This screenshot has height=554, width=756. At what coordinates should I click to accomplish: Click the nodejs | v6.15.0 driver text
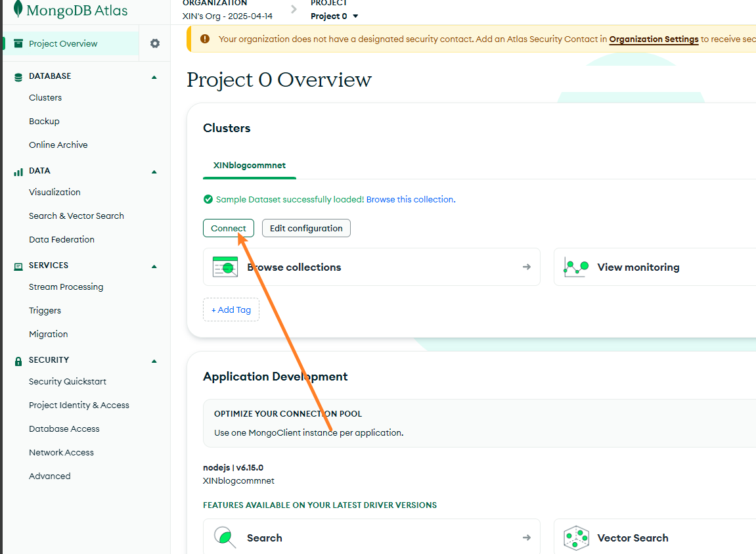(233, 468)
